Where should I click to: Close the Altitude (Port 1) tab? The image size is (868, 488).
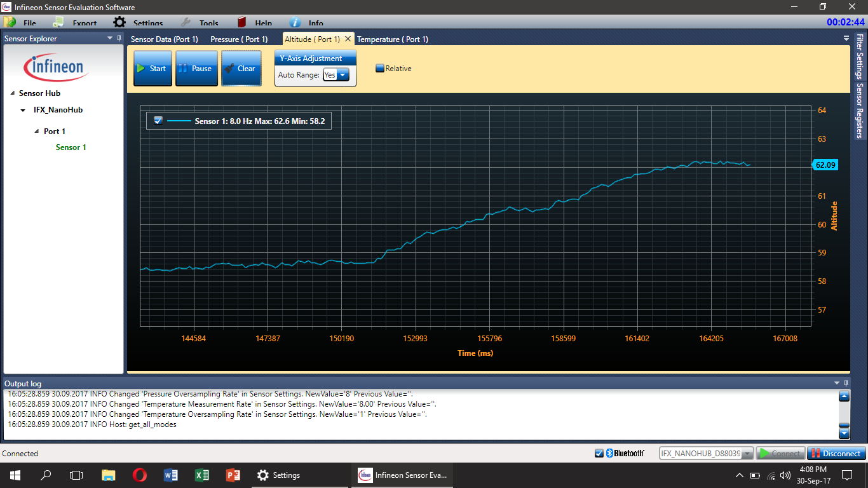(348, 39)
